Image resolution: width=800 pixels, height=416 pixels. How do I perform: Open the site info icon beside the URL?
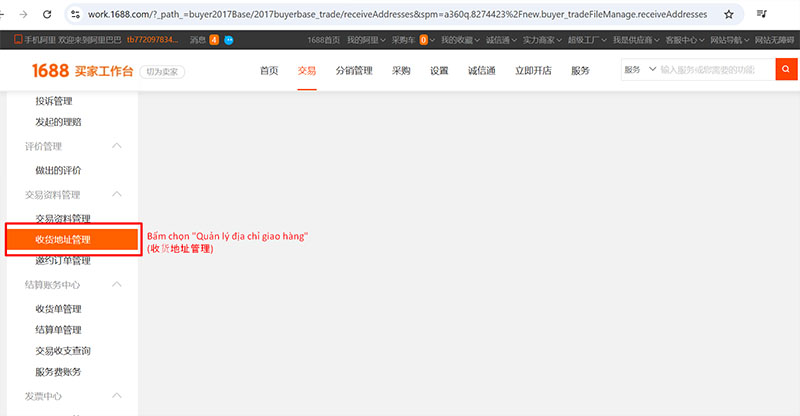tap(75, 15)
